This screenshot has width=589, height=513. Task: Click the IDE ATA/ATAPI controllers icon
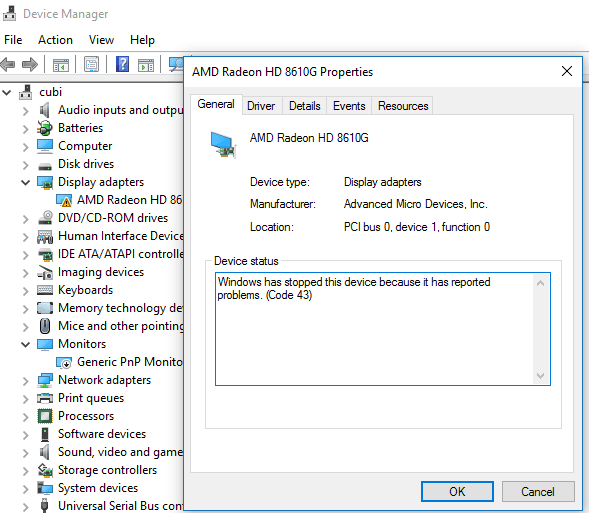point(45,255)
